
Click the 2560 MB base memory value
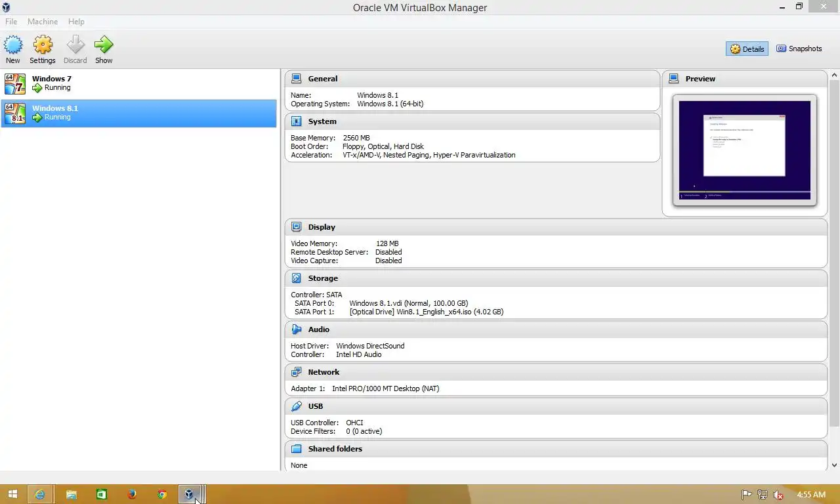tap(356, 138)
